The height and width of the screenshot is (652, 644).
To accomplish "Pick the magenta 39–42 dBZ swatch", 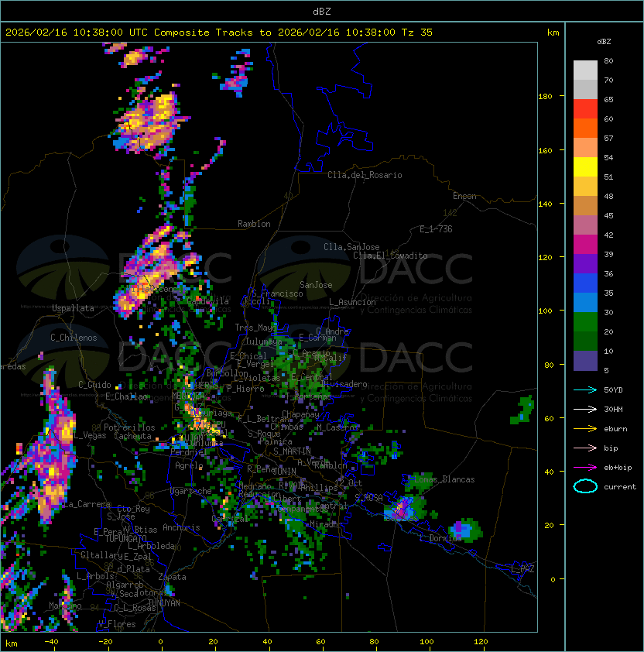I will [585, 245].
